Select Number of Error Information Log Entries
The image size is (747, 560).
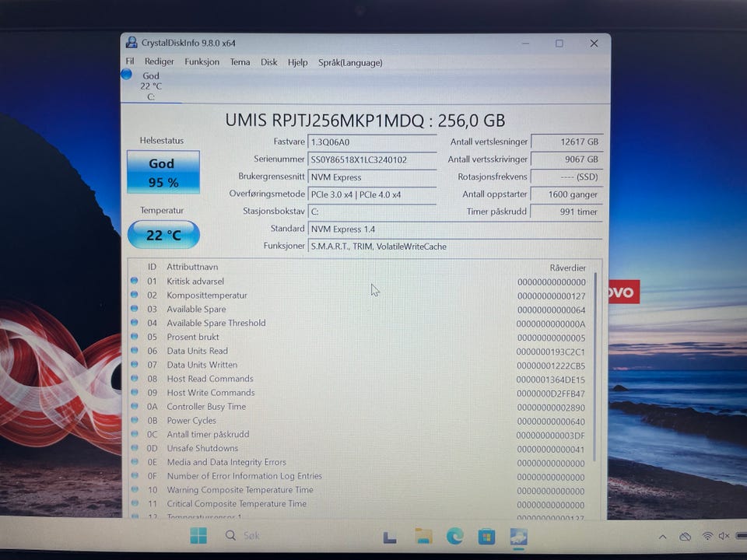point(359,476)
